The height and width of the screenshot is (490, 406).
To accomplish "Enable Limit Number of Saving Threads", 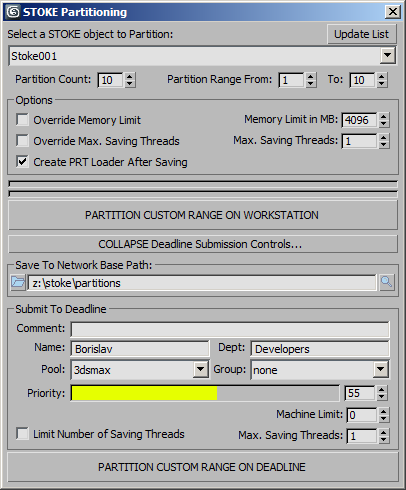I will click(22, 434).
